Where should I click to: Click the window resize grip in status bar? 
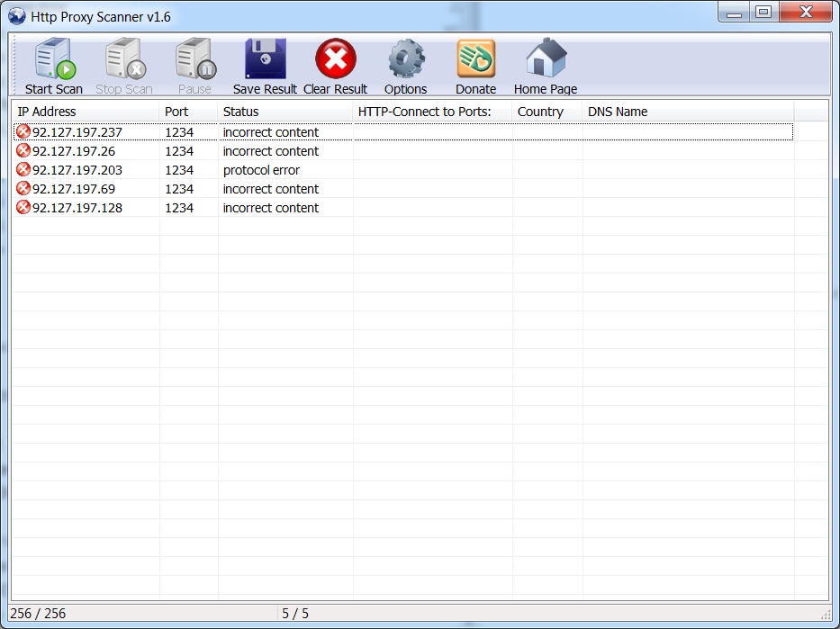pos(825,615)
